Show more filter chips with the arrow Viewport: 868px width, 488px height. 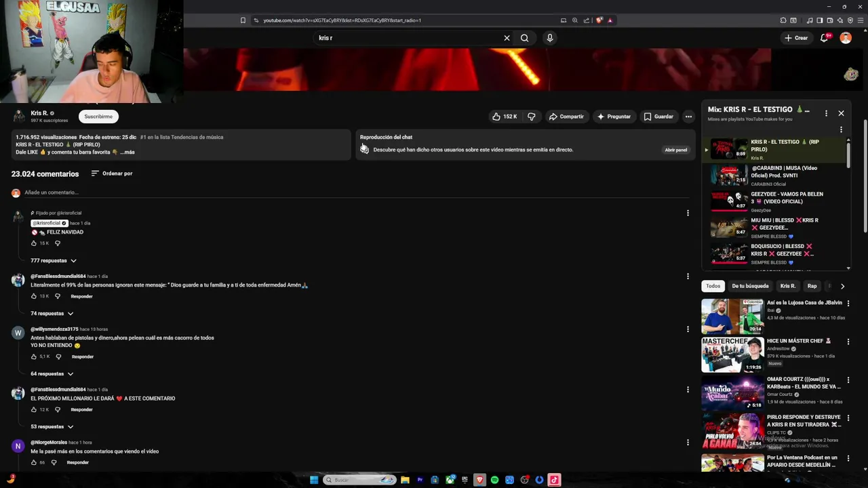[842, 286]
